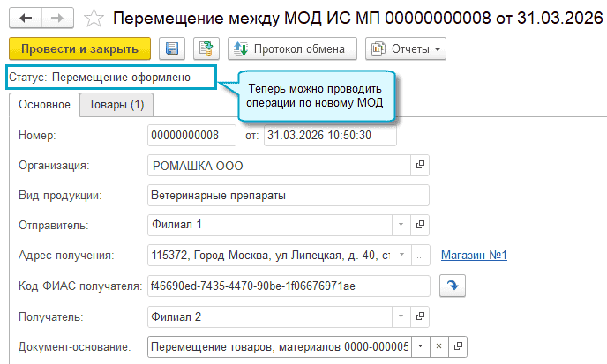Click the date field 31.03.2026 10:50:30
The image size is (607, 364).
330,136
